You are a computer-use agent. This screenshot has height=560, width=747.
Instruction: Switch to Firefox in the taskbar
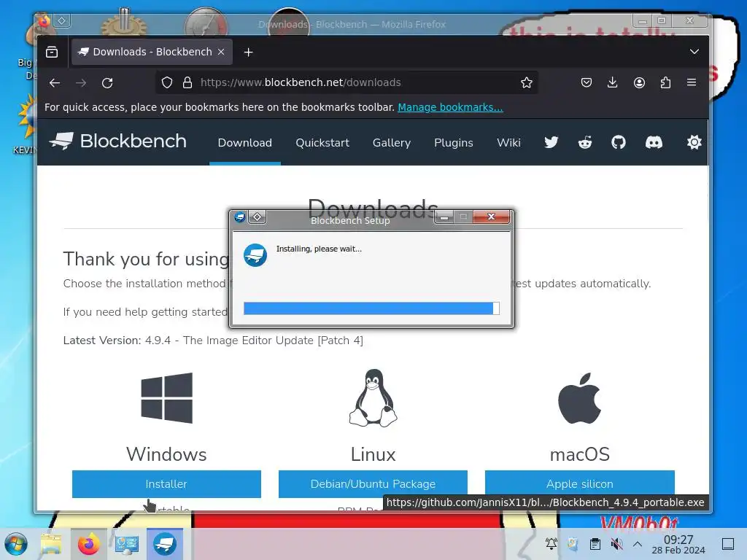88,544
